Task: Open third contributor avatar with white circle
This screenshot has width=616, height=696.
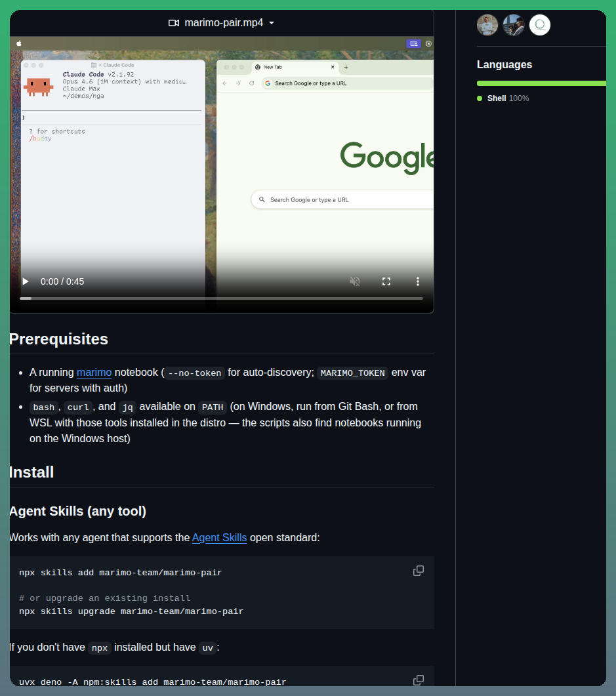Action: 540,25
